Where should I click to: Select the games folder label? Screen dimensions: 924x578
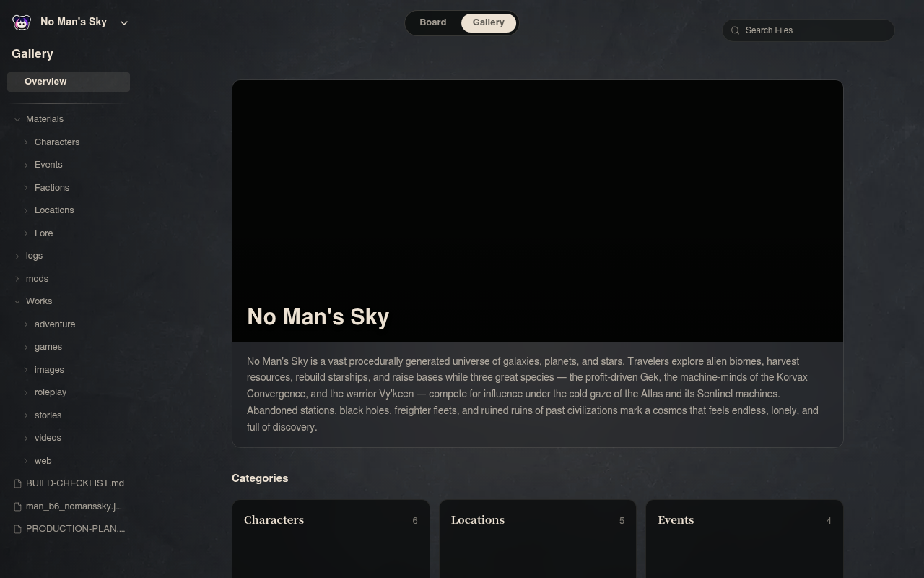[48, 347]
